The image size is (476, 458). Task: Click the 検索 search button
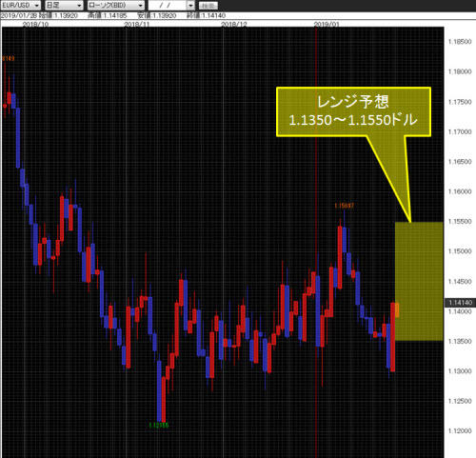(x=208, y=6)
